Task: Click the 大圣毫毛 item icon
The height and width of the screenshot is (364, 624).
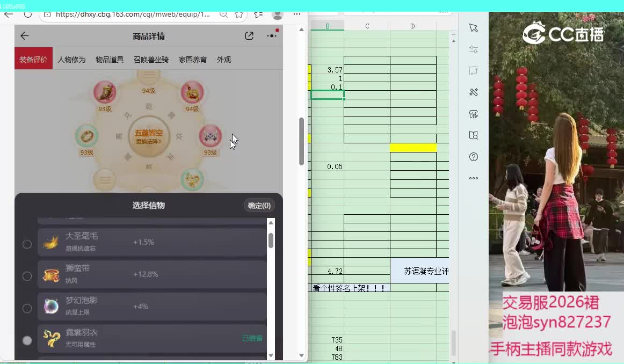Action: [51, 242]
